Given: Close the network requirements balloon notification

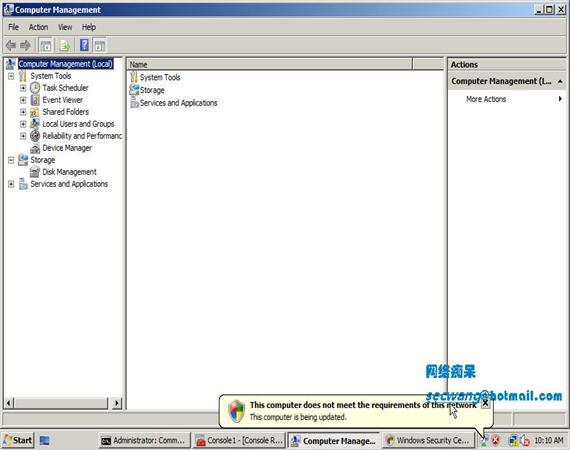Looking at the screenshot, I should 485,403.
